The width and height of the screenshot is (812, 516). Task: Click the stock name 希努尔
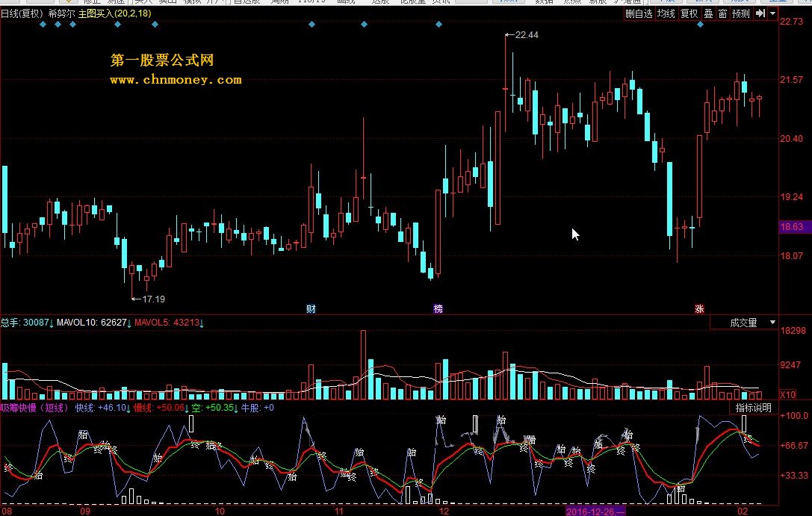tap(61, 13)
